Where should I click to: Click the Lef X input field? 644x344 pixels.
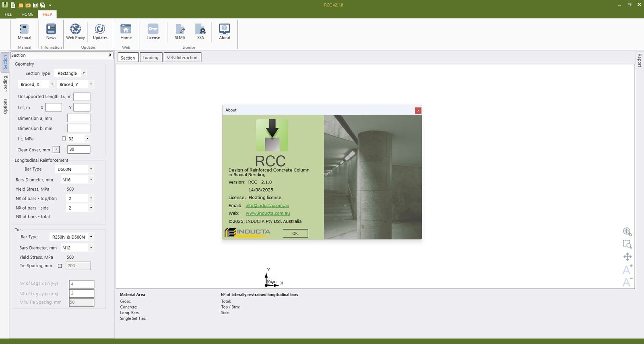click(x=54, y=107)
